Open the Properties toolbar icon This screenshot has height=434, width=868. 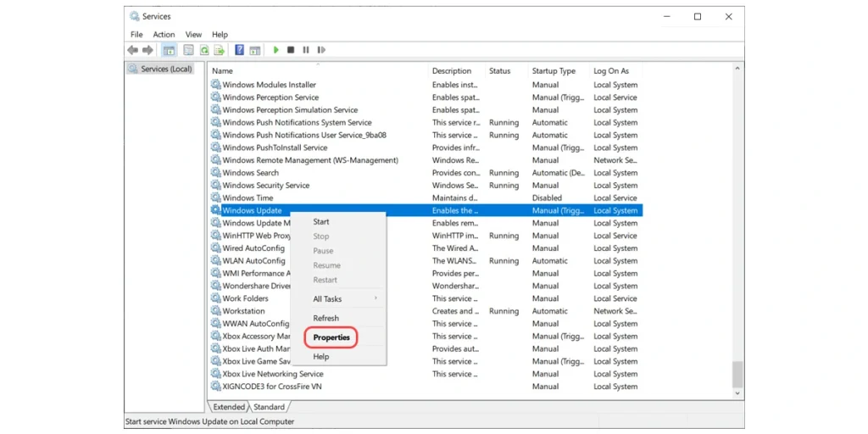pos(189,50)
